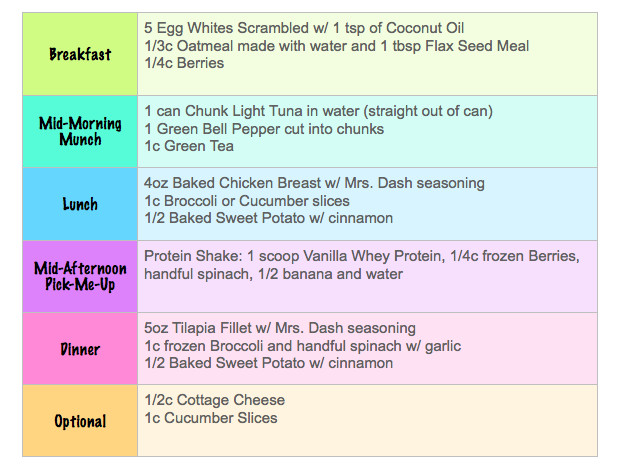Viewport: 621px width, 470px height.
Task: Click the '4oz Baked Chicken Breast' line
Action: click(314, 183)
